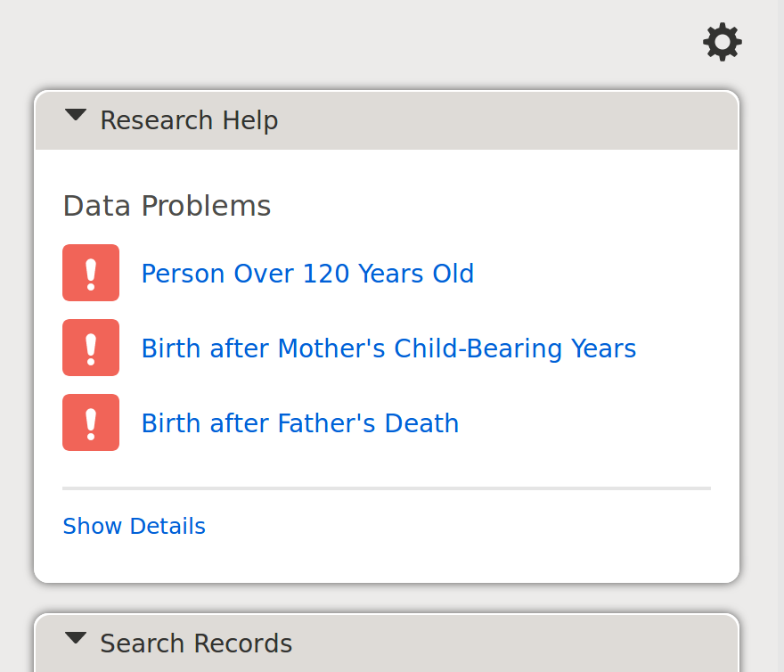Image resolution: width=784 pixels, height=672 pixels.
Task: Show Details of data problems
Action: pos(134,527)
